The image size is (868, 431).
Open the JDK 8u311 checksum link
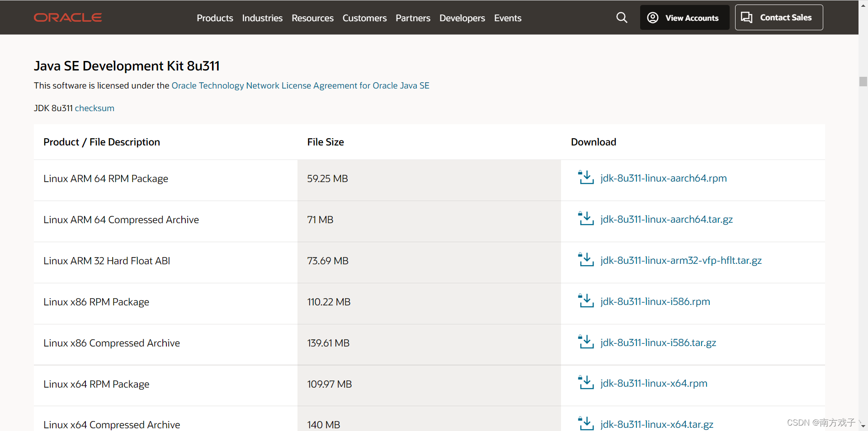94,108
